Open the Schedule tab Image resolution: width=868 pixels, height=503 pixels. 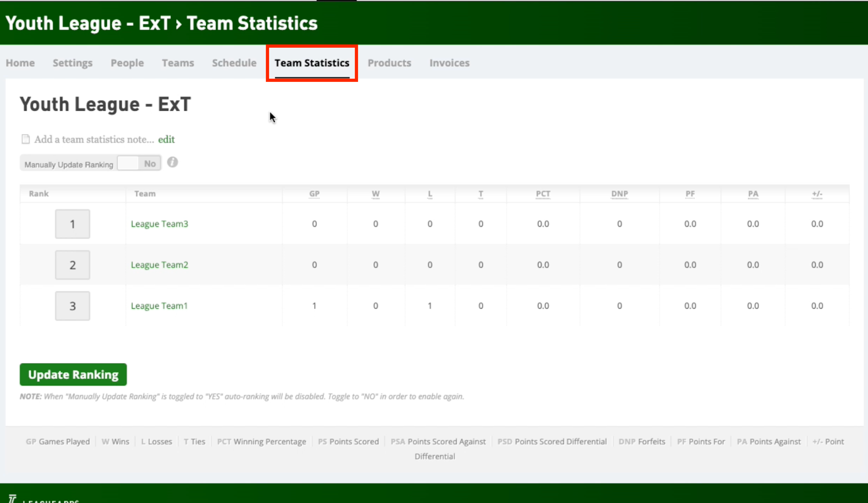pyautogui.click(x=234, y=63)
